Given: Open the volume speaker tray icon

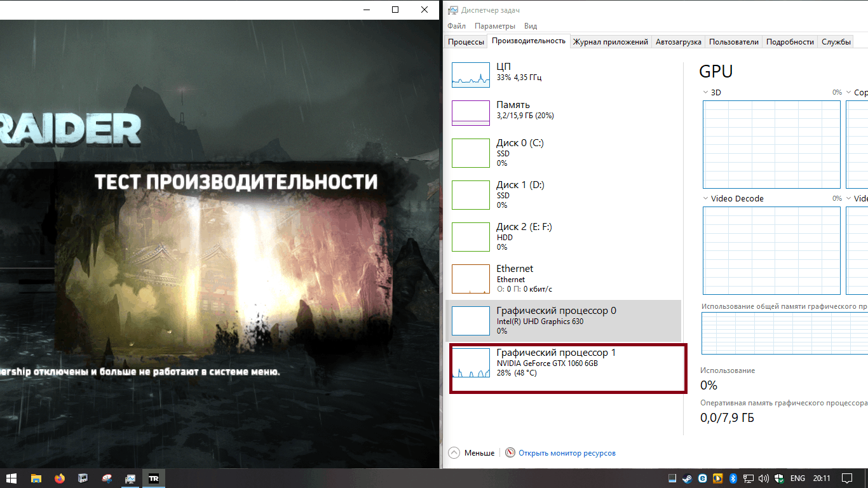Looking at the screenshot, I should (x=764, y=478).
